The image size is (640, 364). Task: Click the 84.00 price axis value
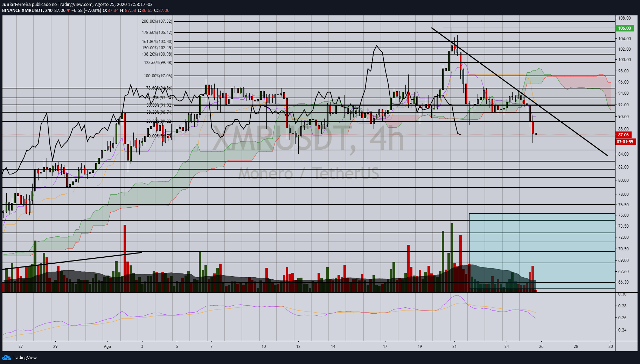coord(624,154)
